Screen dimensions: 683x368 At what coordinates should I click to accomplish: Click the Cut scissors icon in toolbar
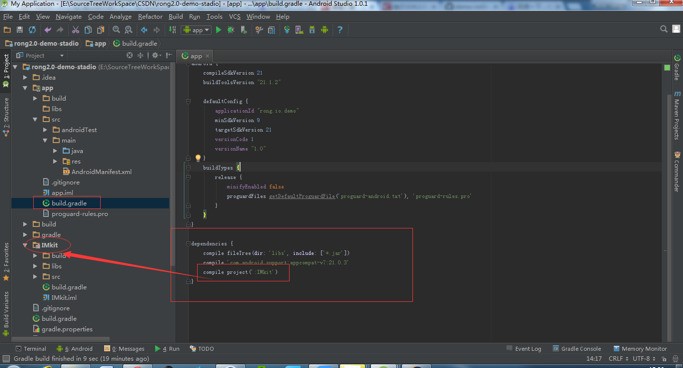click(x=75, y=30)
